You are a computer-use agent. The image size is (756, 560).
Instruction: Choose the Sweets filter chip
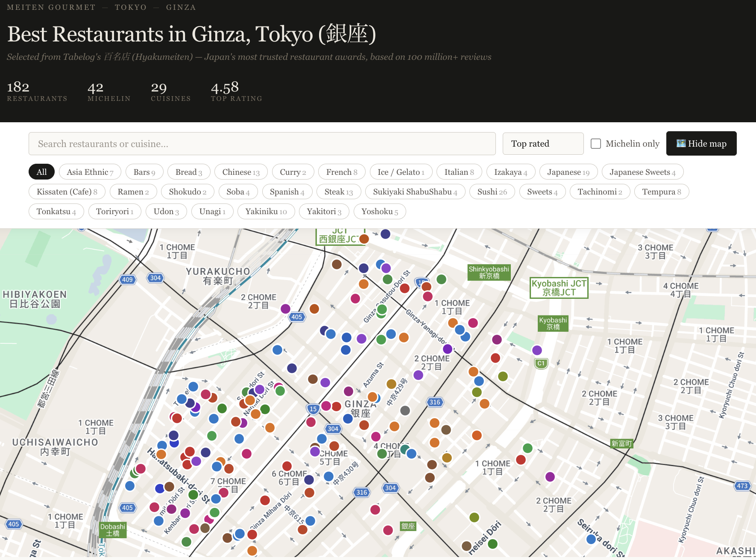[x=542, y=192]
